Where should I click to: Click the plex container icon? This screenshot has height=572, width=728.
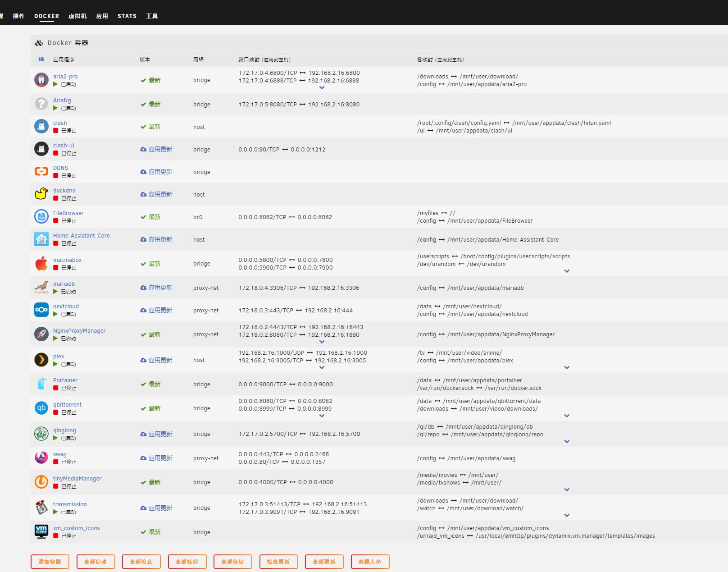tap(41, 360)
